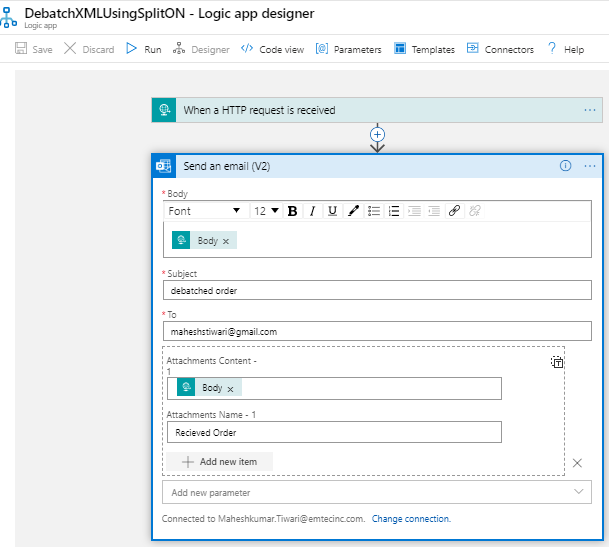Click inside the email Body editor area

click(x=377, y=239)
